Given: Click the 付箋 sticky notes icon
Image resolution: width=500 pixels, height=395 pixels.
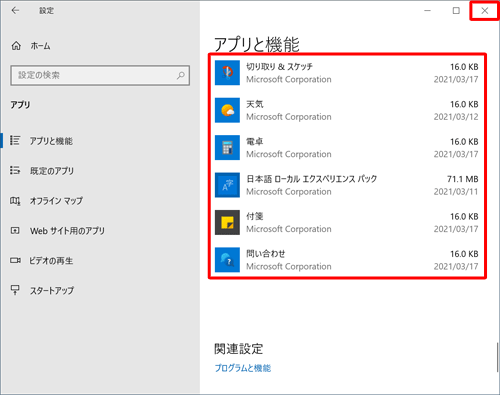Looking at the screenshot, I should point(227,222).
